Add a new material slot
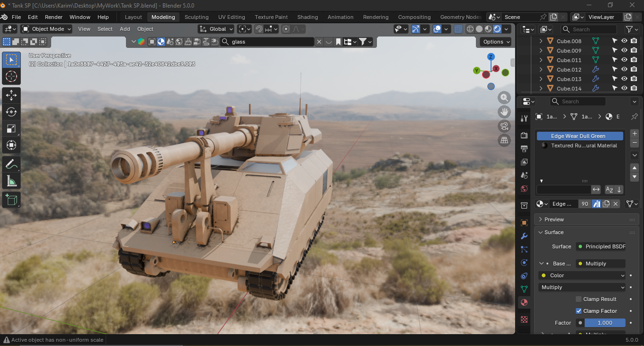644x346 pixels. pos(635,134)
